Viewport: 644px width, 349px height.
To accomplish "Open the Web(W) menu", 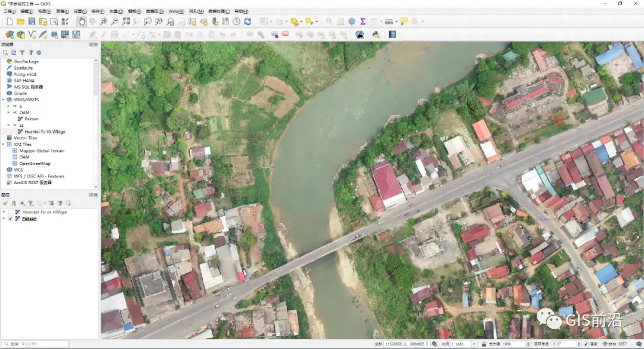I will [176, 11].
